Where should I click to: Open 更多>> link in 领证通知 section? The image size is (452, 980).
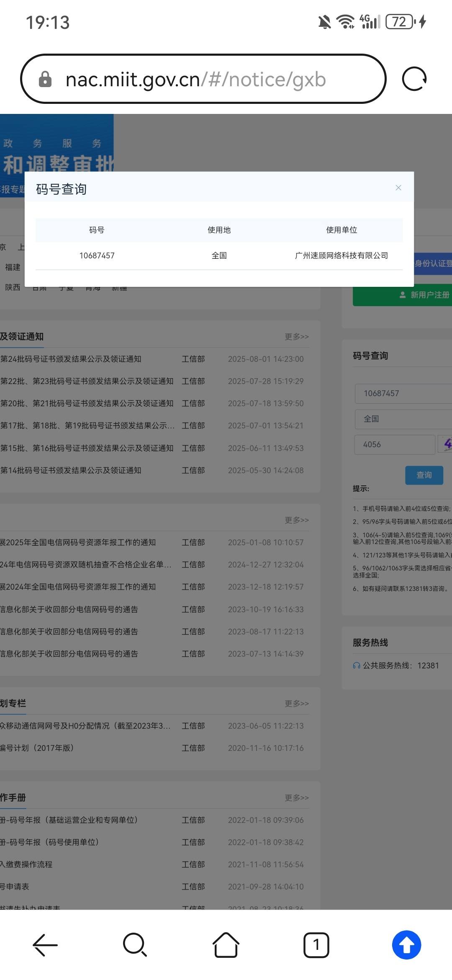[x=297, y=336]
